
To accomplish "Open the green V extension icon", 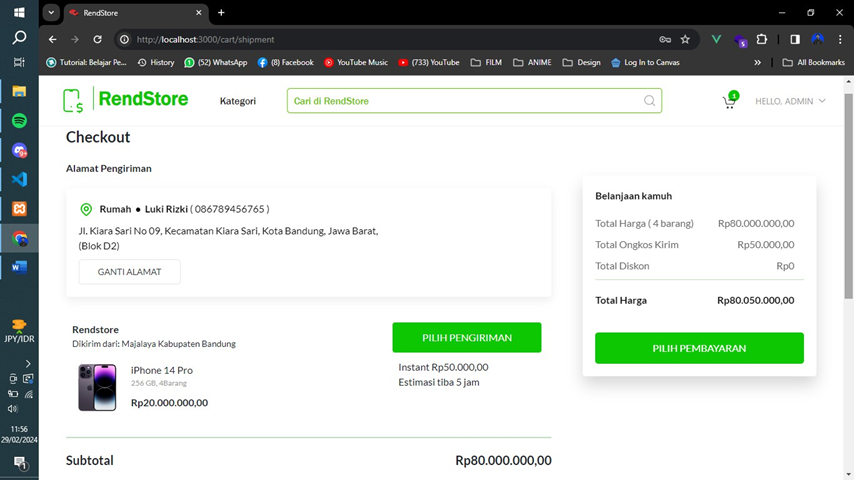I will 716,39.
